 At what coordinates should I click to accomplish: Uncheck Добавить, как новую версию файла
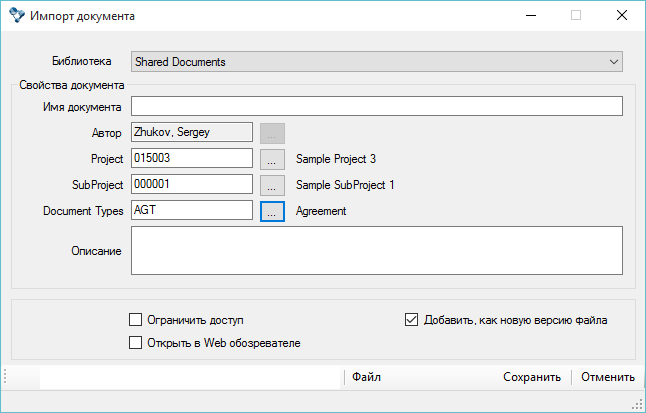point(411,320)
